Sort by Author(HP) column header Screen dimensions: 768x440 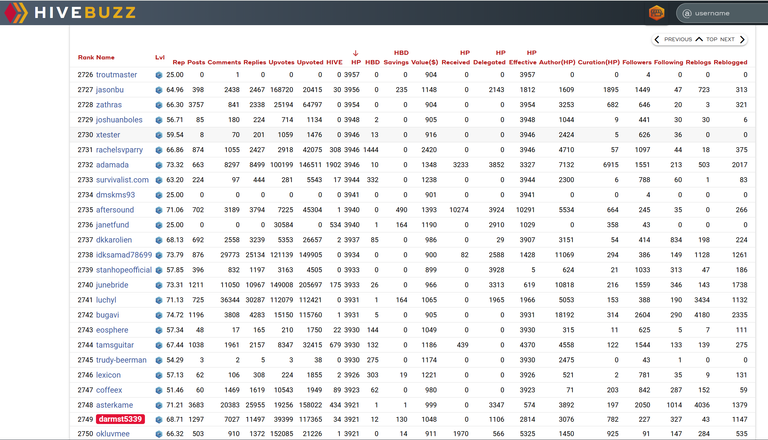(557, 62)
